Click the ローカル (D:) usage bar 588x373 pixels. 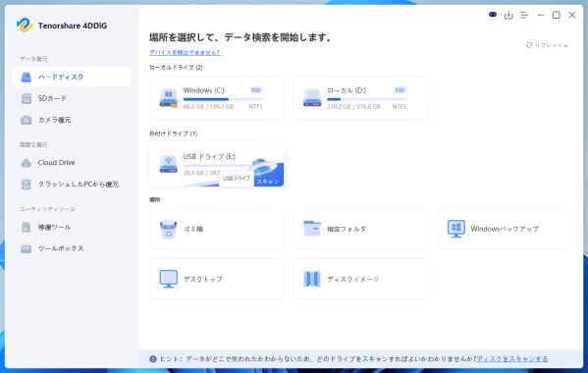pos(366,99)
